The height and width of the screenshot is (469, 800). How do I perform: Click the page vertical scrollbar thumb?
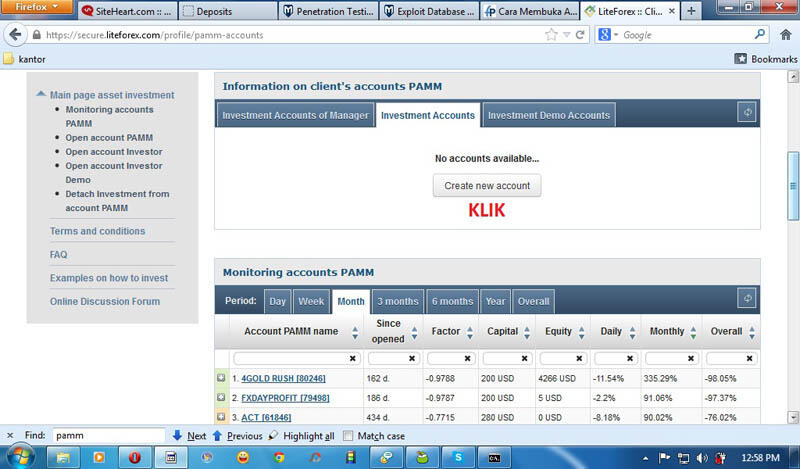coord(793,186)
